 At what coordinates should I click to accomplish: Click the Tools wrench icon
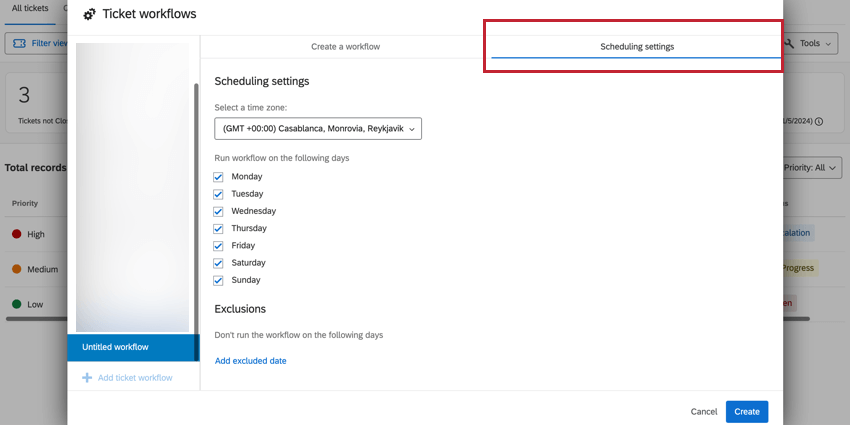coord(790,44)
